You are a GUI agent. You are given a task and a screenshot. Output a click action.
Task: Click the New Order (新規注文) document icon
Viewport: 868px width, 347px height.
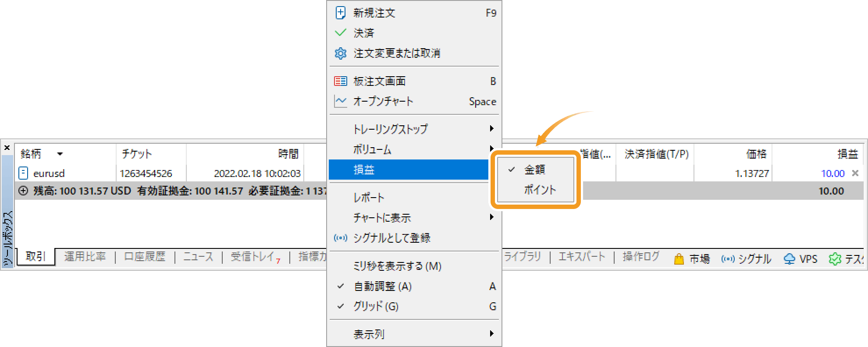coord(341,13)
